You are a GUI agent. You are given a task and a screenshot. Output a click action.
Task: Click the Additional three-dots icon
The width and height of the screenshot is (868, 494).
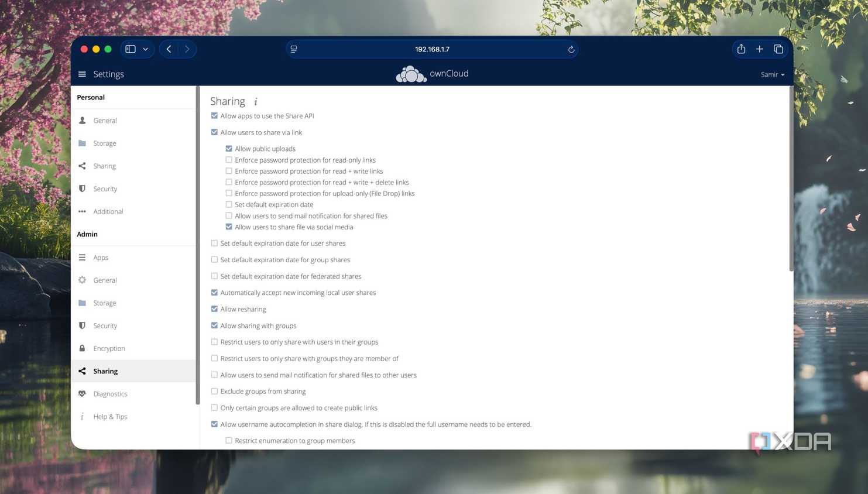[82, 212]
